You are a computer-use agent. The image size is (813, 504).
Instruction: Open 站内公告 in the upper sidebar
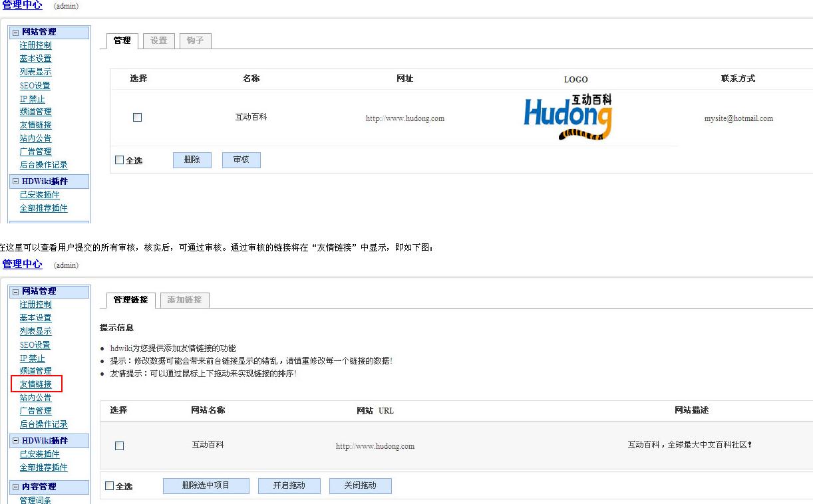[x=35, y=138]
